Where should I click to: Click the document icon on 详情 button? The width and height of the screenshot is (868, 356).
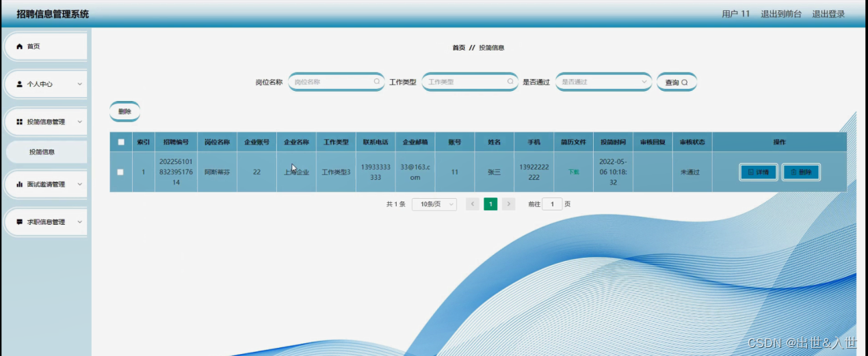[x=750, y=172]
